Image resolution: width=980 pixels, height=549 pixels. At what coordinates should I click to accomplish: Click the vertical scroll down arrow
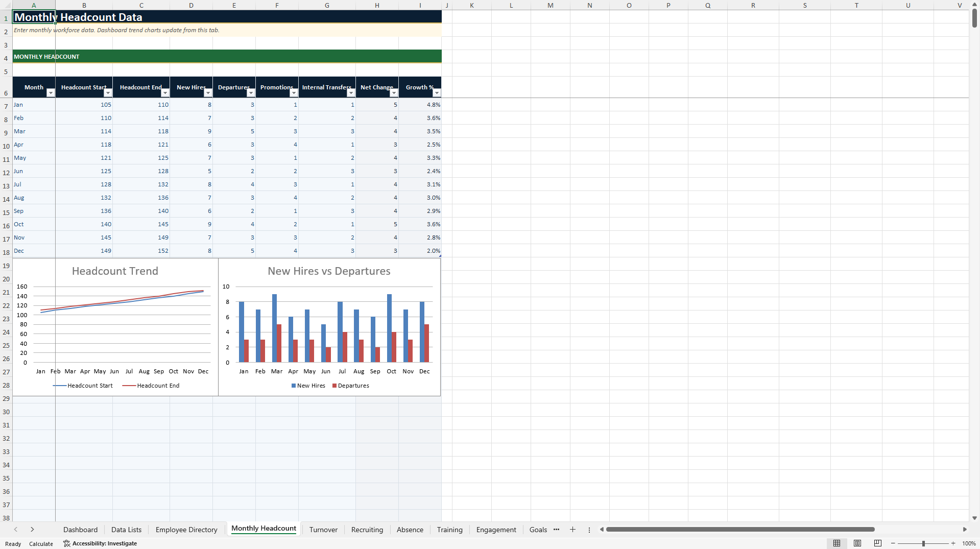point(974,518)
